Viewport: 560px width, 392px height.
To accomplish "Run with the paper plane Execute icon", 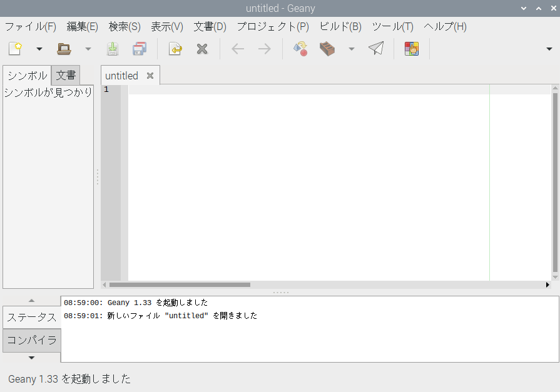I will coord(375,49).
